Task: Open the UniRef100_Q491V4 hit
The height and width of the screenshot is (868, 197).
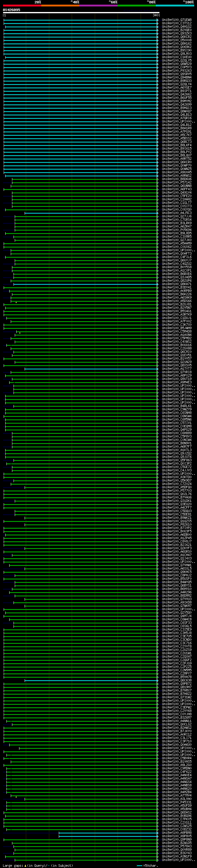Action: point(177,192)
